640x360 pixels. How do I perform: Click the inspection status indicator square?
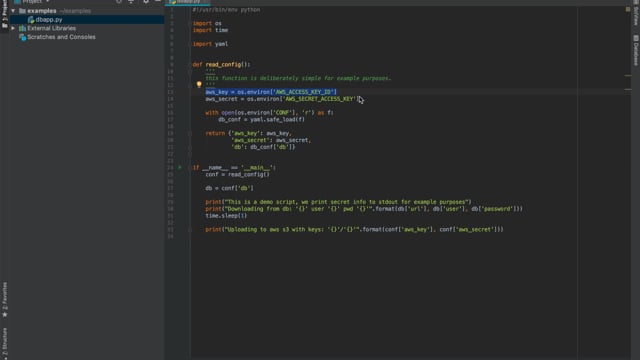pos(628,9)
